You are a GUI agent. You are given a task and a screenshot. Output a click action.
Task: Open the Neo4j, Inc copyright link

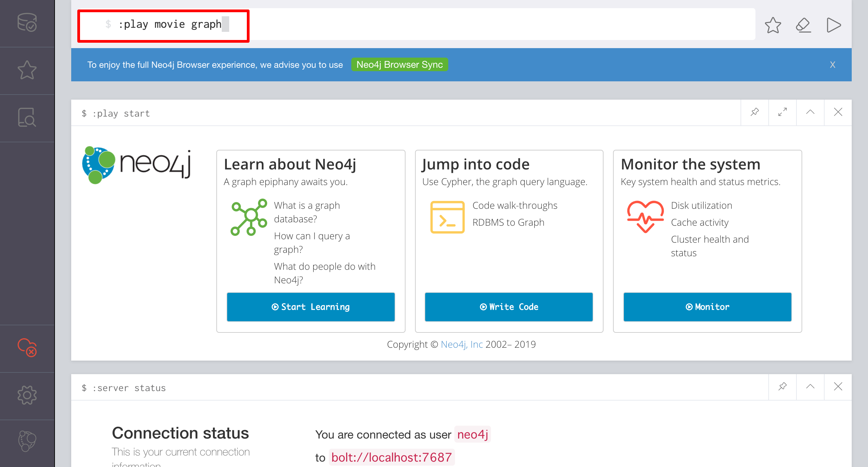tap(461, 344)
